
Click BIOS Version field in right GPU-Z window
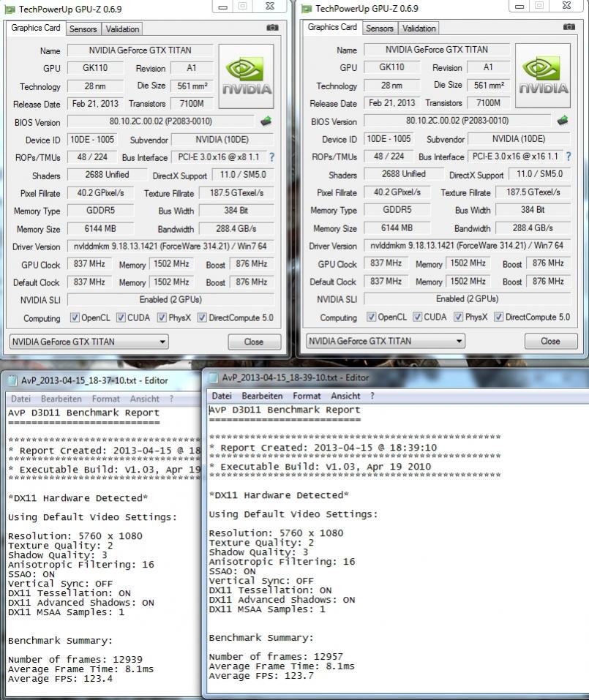pyautogui.click(x=457, y=121)
